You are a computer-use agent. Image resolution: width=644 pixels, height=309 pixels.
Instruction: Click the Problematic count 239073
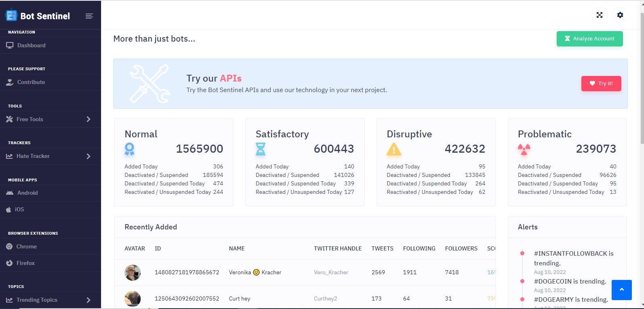pyautogui.click(x=596, y=149)
